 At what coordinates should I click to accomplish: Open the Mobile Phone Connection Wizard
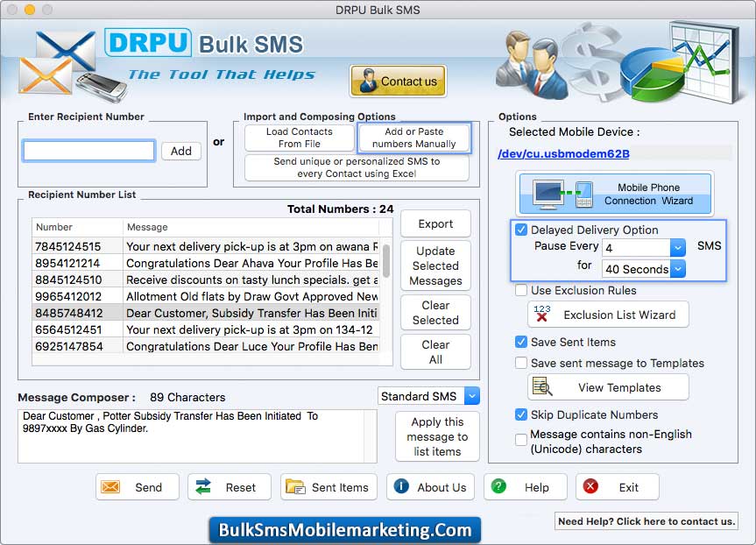[x=615, y=194]
